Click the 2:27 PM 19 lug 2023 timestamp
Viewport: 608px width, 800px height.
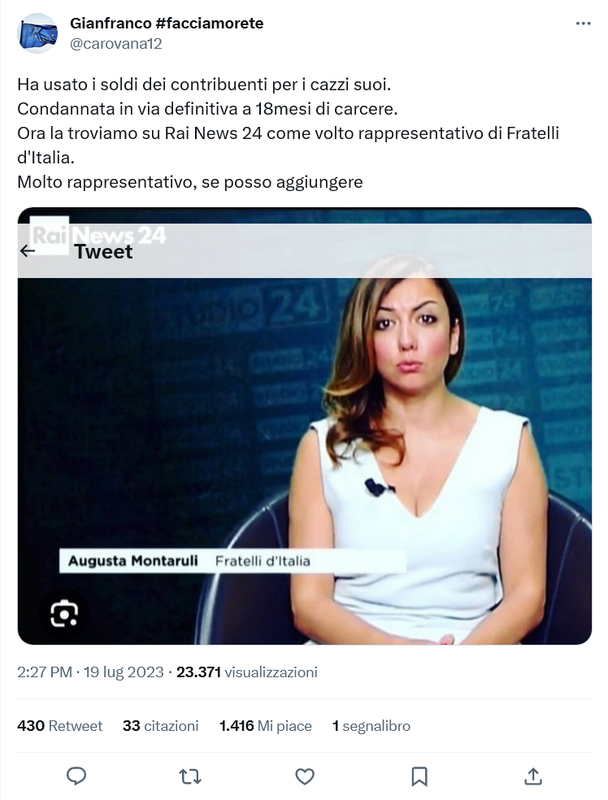pos(92,673)
